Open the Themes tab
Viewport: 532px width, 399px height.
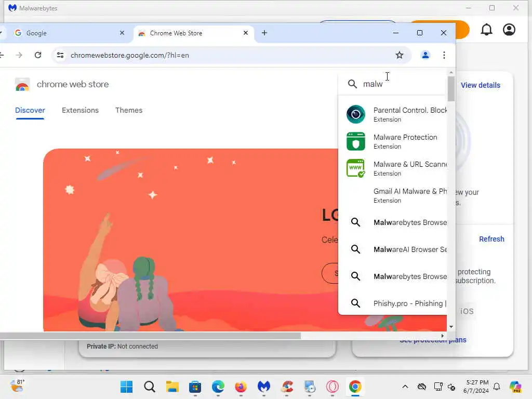point(129,110)
